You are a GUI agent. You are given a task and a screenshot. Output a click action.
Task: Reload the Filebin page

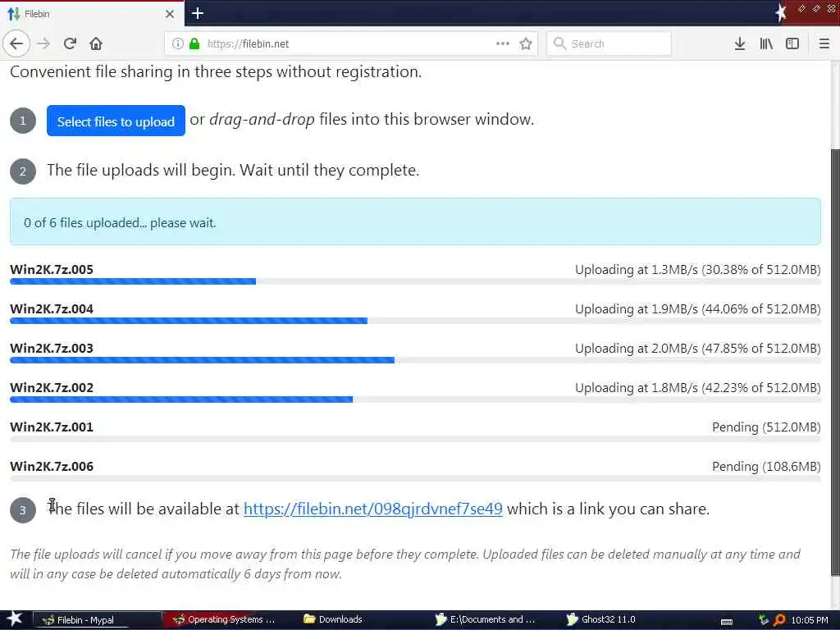[70, 43]
